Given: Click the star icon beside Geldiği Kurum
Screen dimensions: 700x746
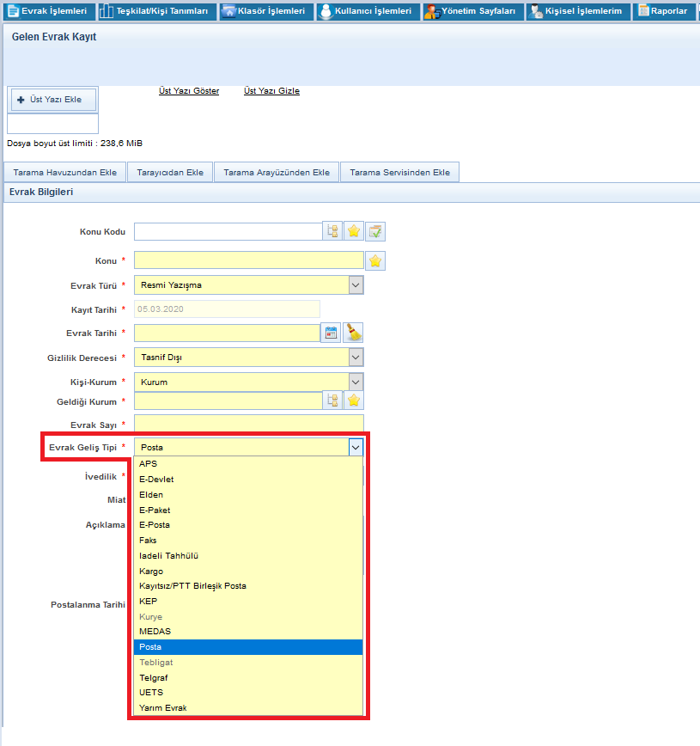Looking at the screenshot, I should (x=353, y=400).
